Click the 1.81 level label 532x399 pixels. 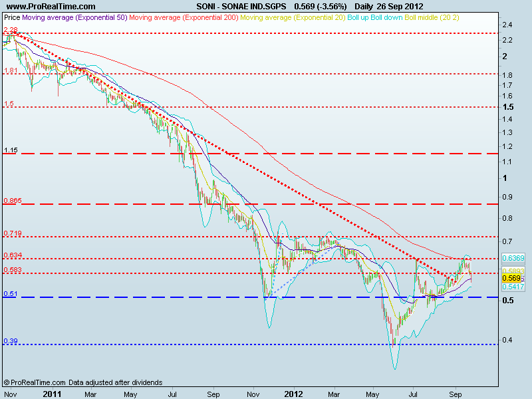(x=11, y=70)
